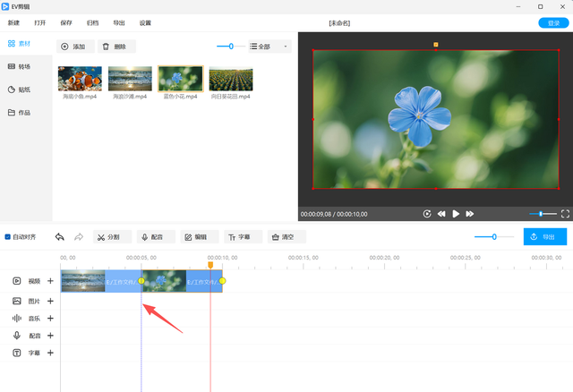The height and width of the screenshot is (392, 573).
Task: Open the 全部 filter dropdown
Action: pos(269,46)
